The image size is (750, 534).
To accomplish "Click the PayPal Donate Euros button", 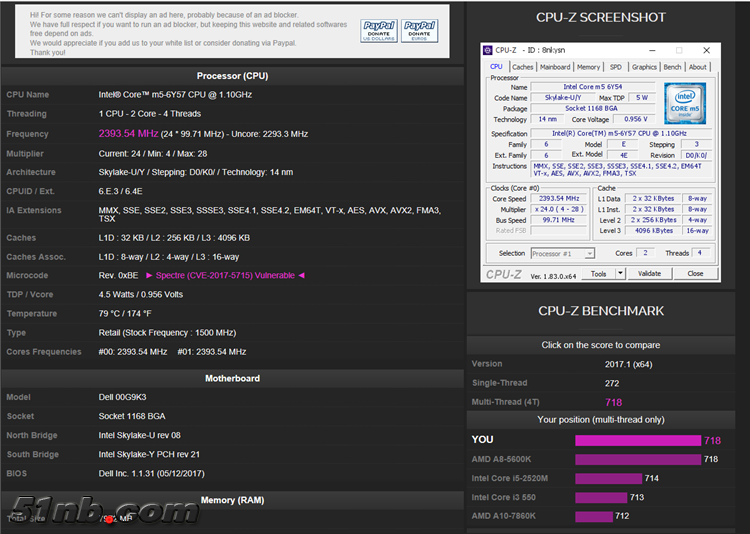I will tap(420, 30).
